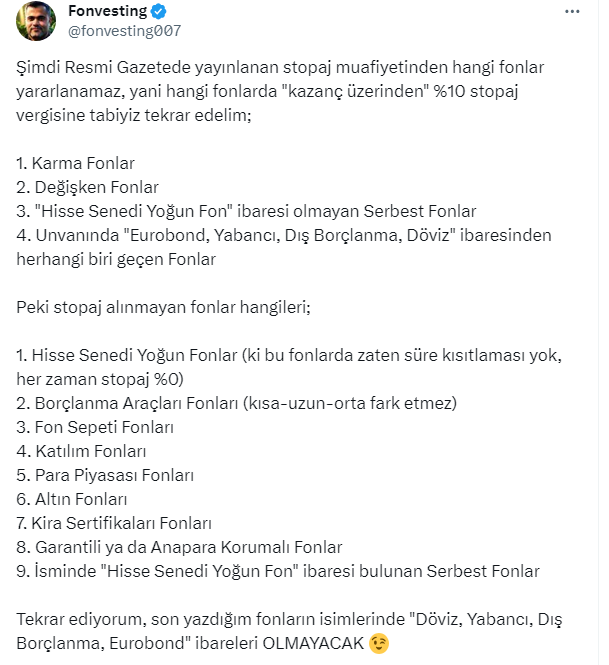Click the "Garantili ya da Anapara Korumalı Fonlar" line
This screenshot has width=609, height=665.
pyautogui.click(x=180, y=547)
